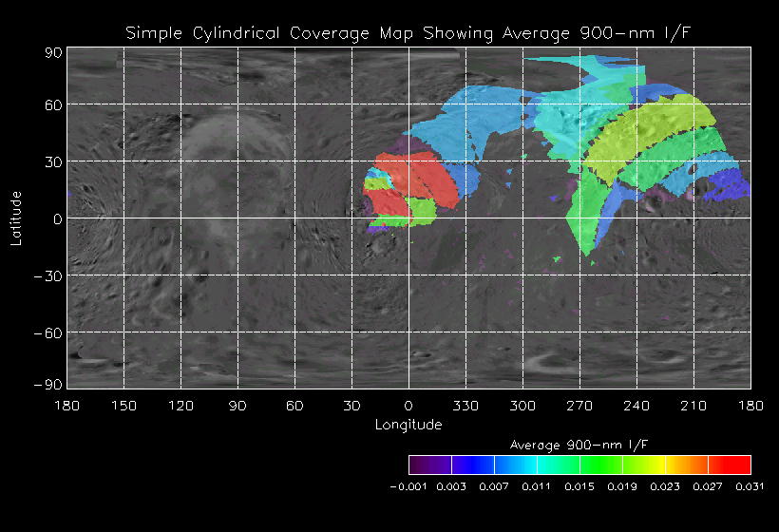Click colorbar value '0.003'
Image resolution: width=779 pixels, height=532 pixels.
(451, 486)
